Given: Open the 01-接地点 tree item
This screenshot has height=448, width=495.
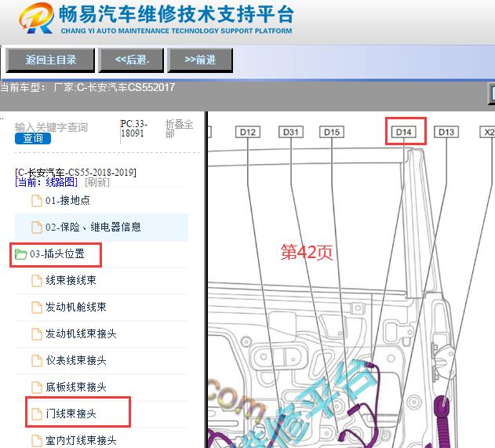Looking at the screenshot, I should point(67,201).
